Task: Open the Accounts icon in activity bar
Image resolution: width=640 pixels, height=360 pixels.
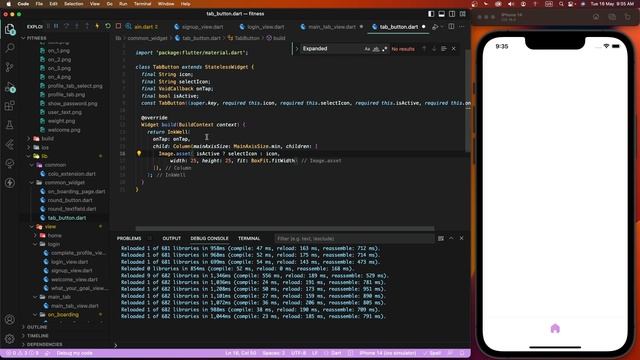Action: click(10, 320)
